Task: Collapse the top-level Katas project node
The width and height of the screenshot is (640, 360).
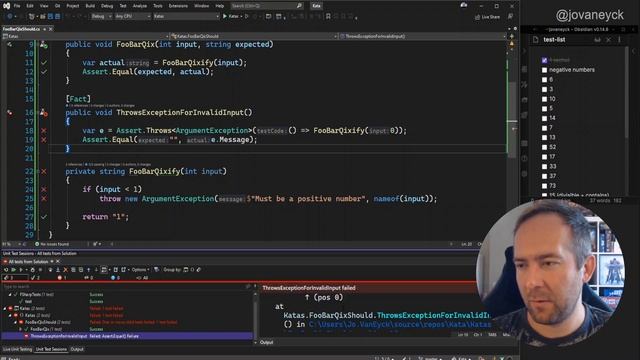Action: tap(5, 308)
